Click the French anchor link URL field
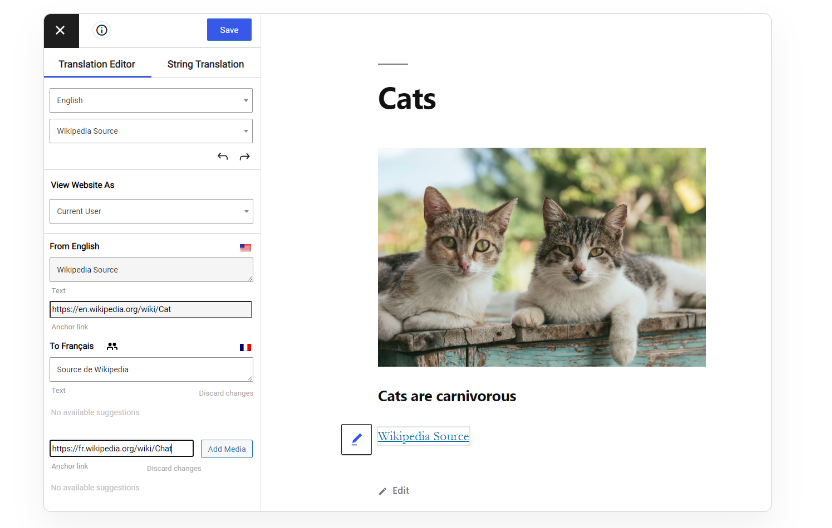The image size is (832, 528). (x=122, y=448)
